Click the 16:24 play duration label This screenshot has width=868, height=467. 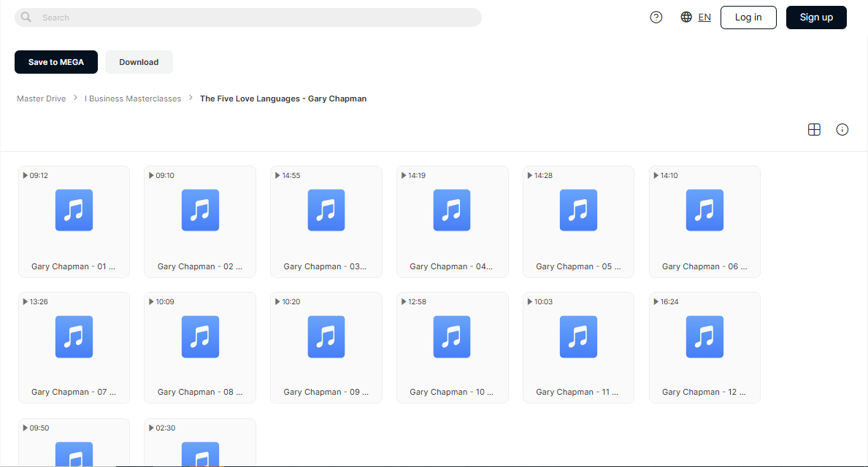pos(666,301)
